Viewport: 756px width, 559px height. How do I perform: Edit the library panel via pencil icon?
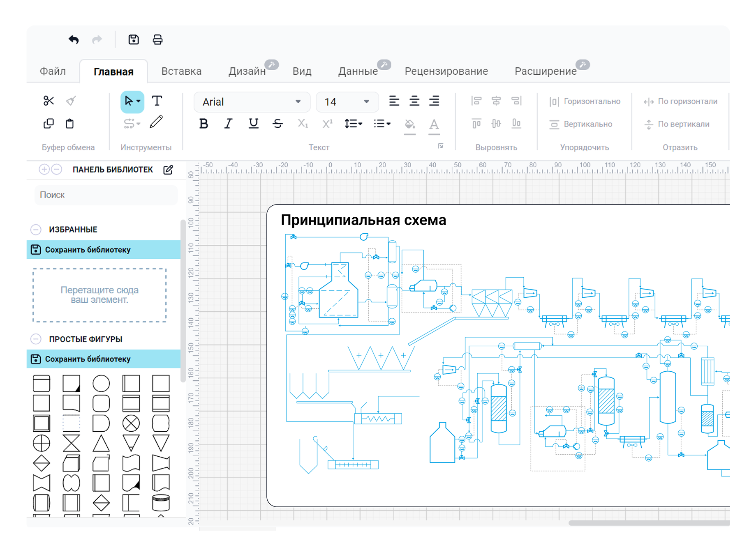pyautogui.click(x=168, y=170)
